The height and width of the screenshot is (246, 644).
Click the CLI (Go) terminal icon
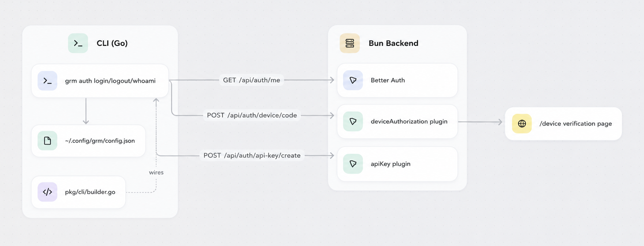(x=78, y=43)
